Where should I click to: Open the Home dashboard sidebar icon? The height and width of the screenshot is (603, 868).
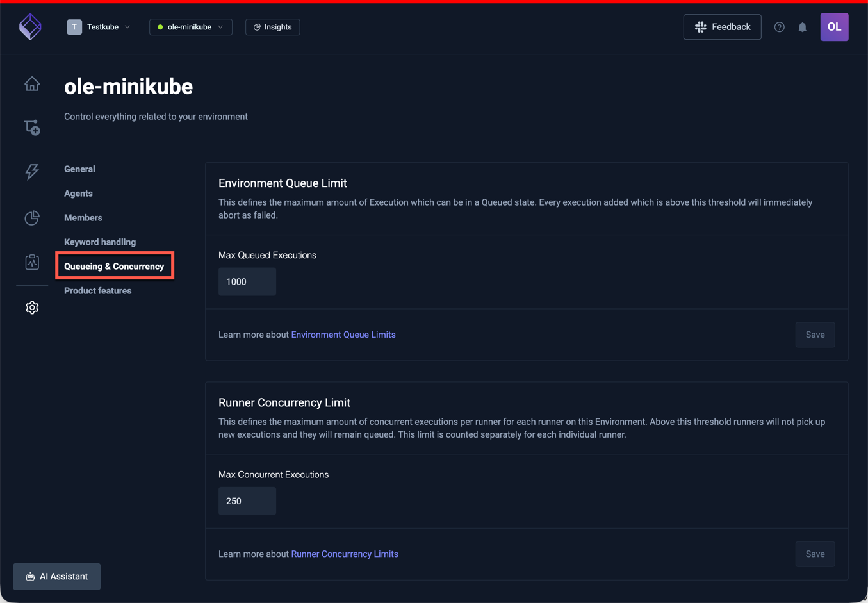tap(32, 84)
